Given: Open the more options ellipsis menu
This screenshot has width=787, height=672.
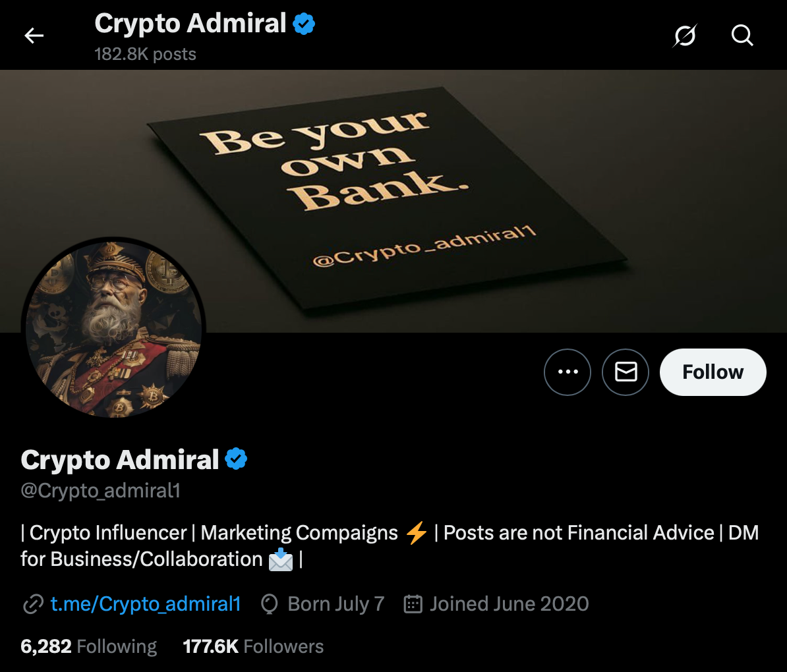Looking at the screenshot, I should (x=568, y=372).
